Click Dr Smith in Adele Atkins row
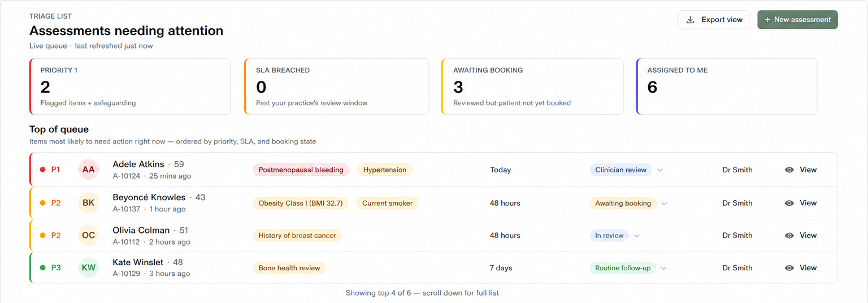The width and height of the screenshot is (868, 303). point(737,170)
